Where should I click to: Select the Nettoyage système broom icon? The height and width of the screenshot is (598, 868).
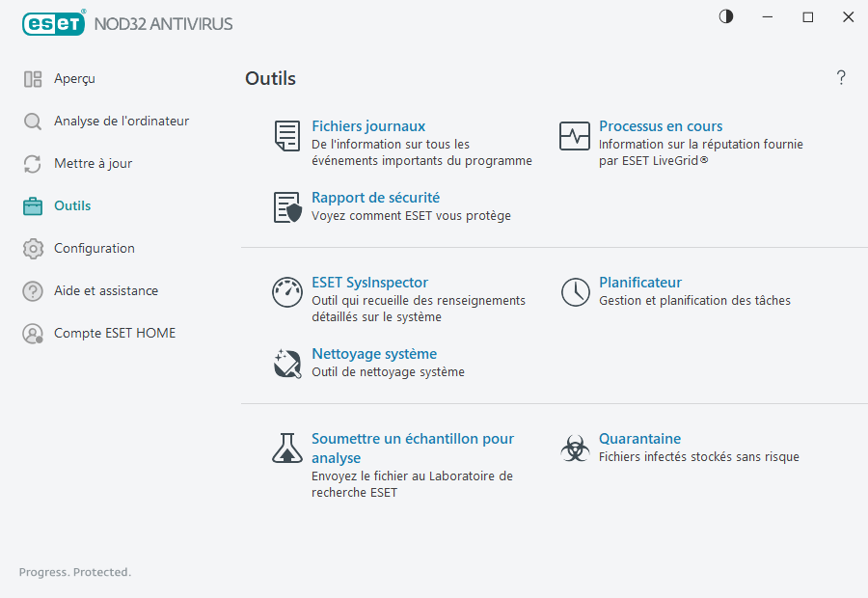point(286,363)
